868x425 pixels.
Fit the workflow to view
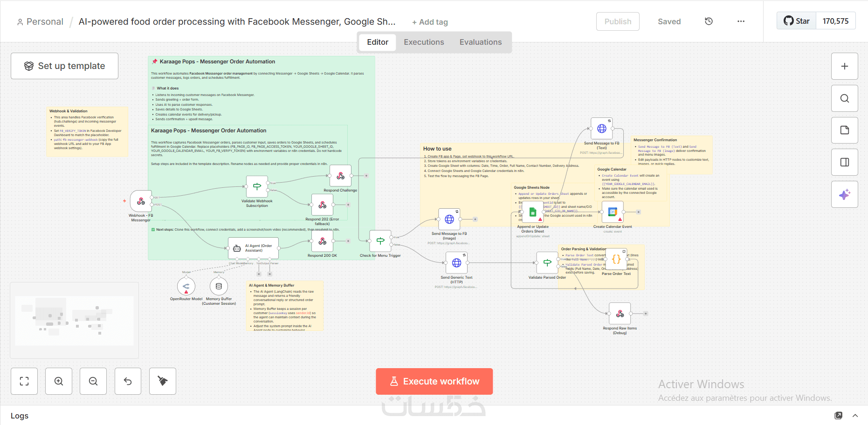tap(24, 381)
